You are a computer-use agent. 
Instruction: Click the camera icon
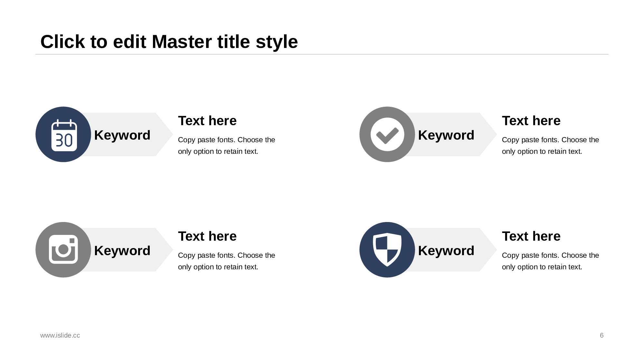(x=63, y=250)
